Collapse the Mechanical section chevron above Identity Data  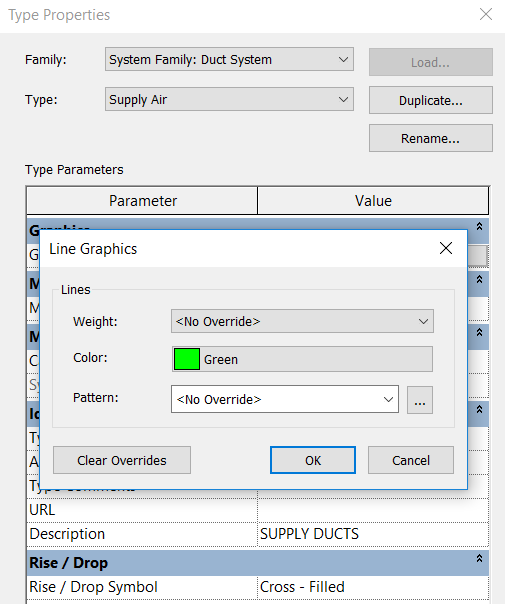(479, 332)
